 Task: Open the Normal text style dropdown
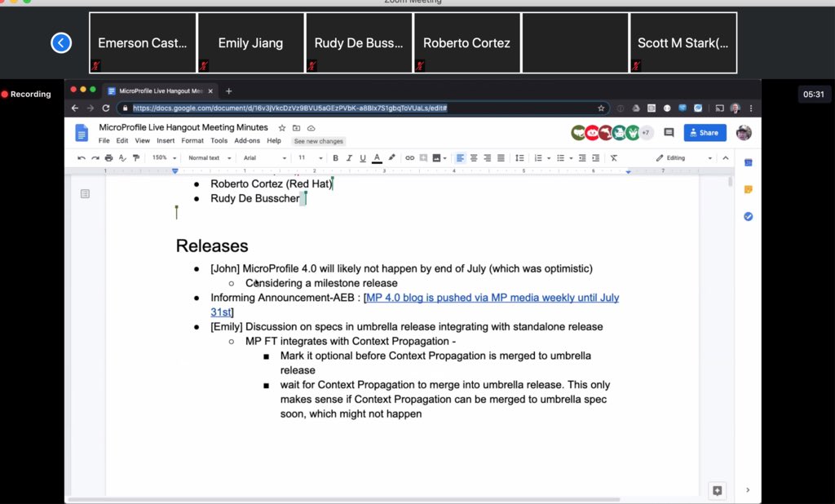210,157
